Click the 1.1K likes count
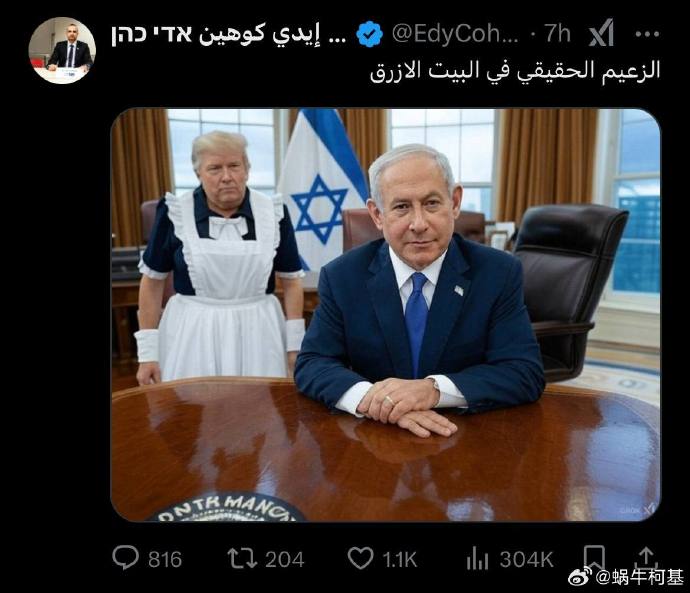The width and height of the screenshot is (690, 593). [400, 560]
